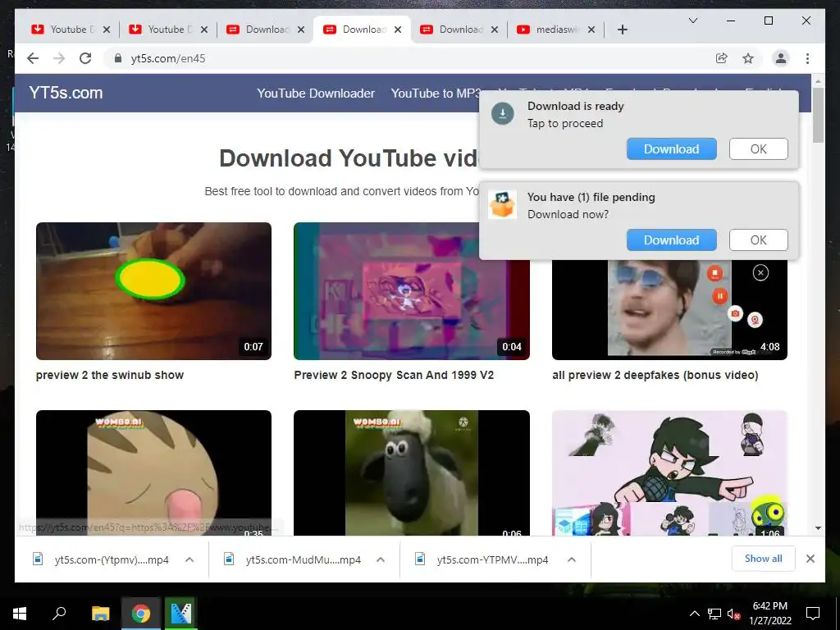Close the second Youtube D tab
Image resolution: width=840 pixels, height=630 pixels.
tap(204, 30)
